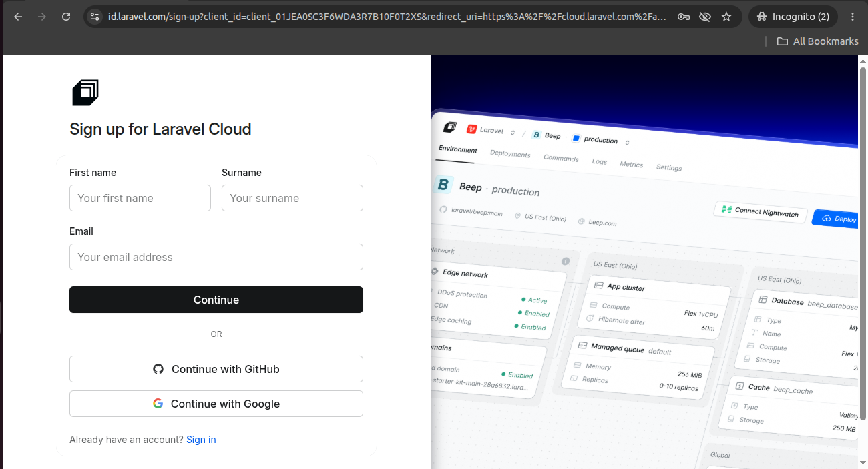Reload the page
Image resolution: width=868 pixels, height=469 pixels.
pyautogui.click(x=66, y=17)
